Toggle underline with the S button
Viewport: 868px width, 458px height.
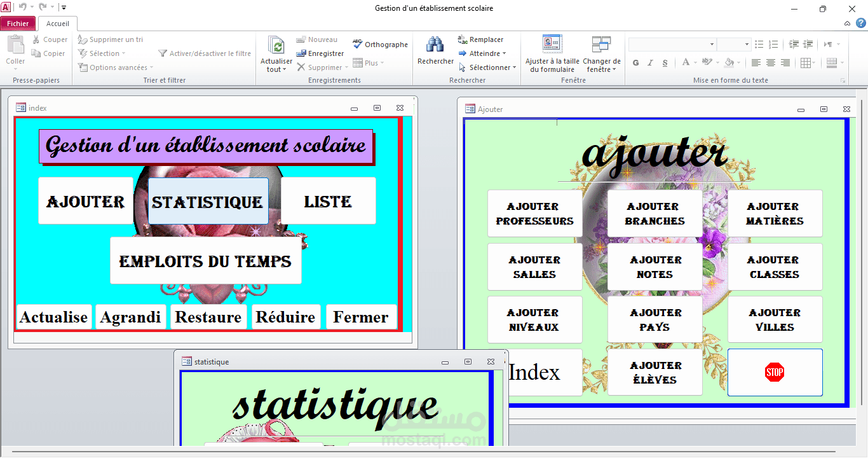coord(665,63)
